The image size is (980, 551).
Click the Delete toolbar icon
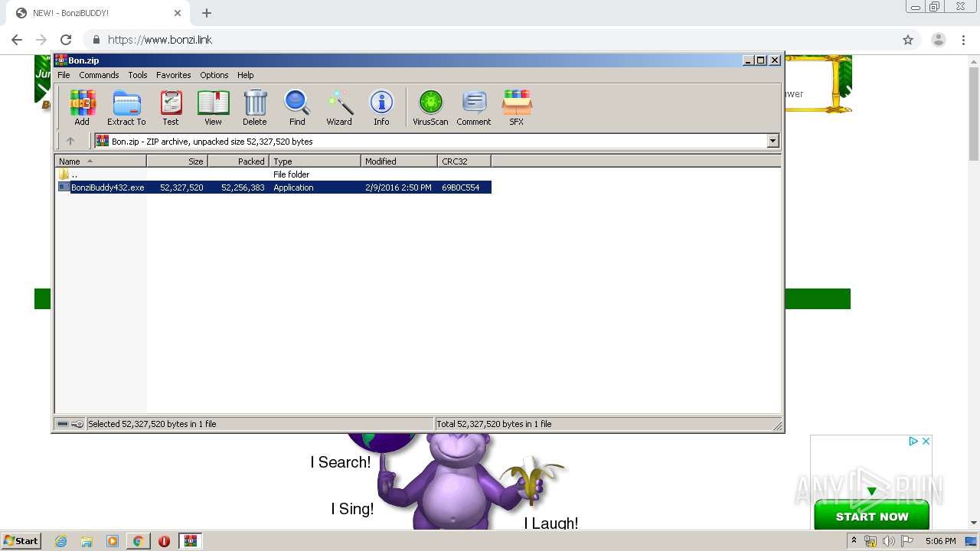click(x=255, y=107)
